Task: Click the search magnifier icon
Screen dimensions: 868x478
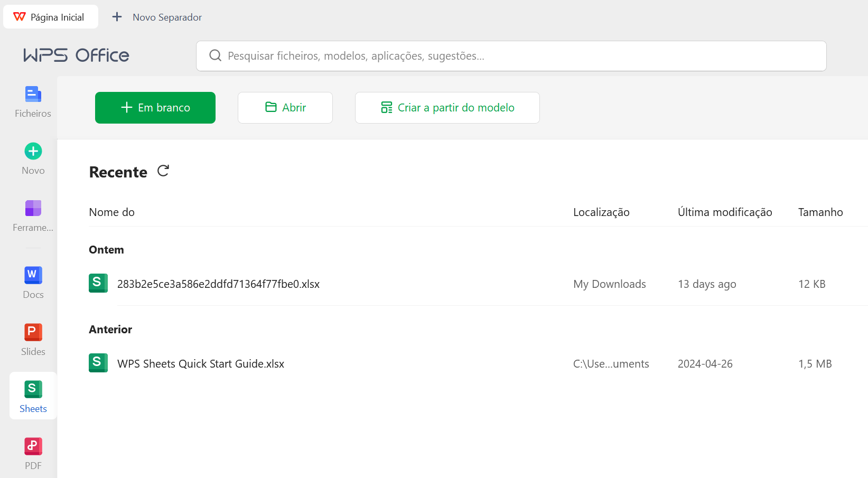Action: tap(215, 56)
